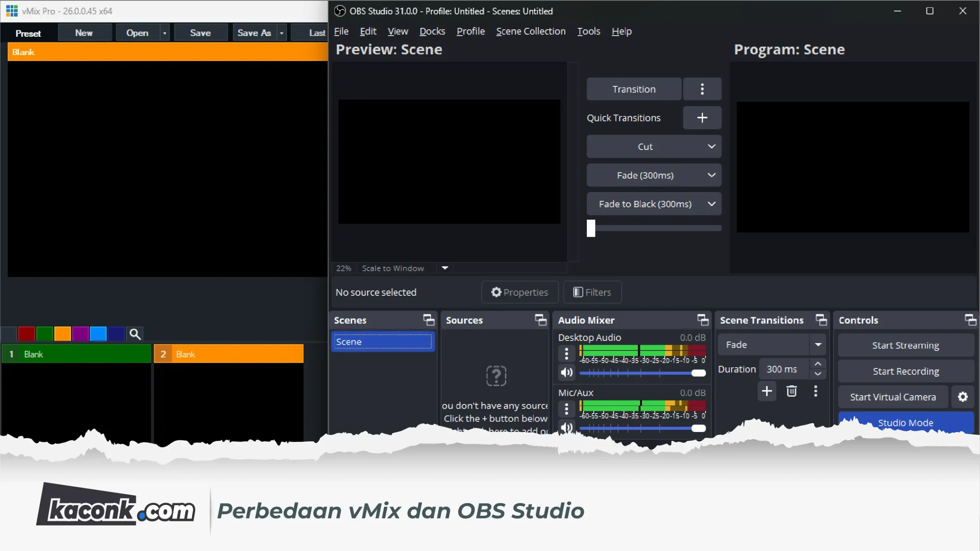Viewport: 980px width, 551px height.
Task: Click vMix input search magnifier icon
Action: tap(135, 334)
